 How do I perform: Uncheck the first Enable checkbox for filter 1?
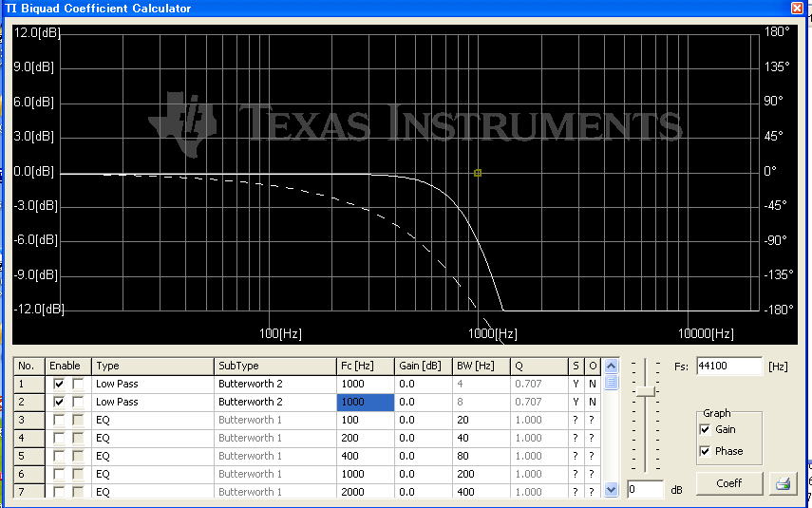59,384
